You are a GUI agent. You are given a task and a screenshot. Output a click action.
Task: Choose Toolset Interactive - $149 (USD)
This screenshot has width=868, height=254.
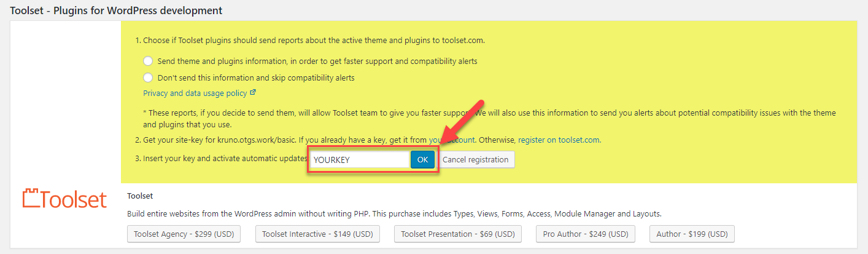[317, 234]
